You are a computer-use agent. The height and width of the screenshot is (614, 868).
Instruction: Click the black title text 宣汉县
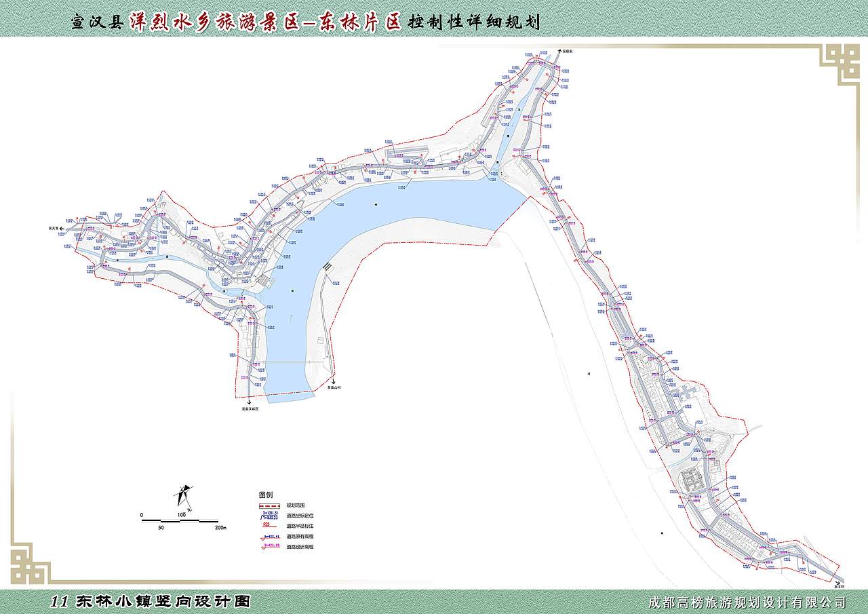click(98, 22)
